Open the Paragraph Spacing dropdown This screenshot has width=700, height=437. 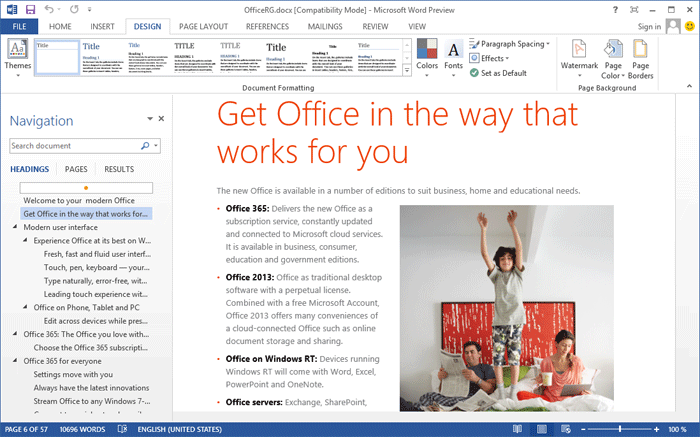509,44
